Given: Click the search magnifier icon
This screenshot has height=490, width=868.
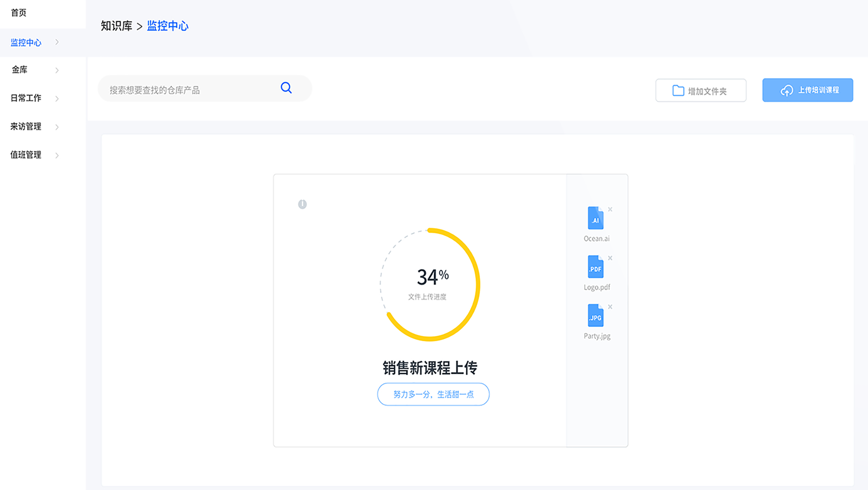Looking at the screenshot, I should click(286, 88).
